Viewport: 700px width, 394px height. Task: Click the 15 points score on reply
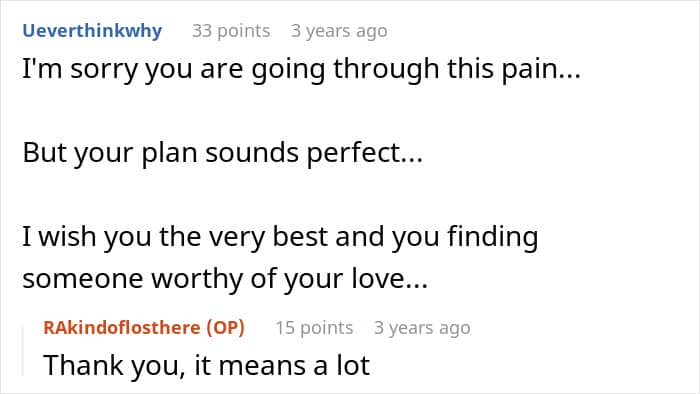(314, 328)
